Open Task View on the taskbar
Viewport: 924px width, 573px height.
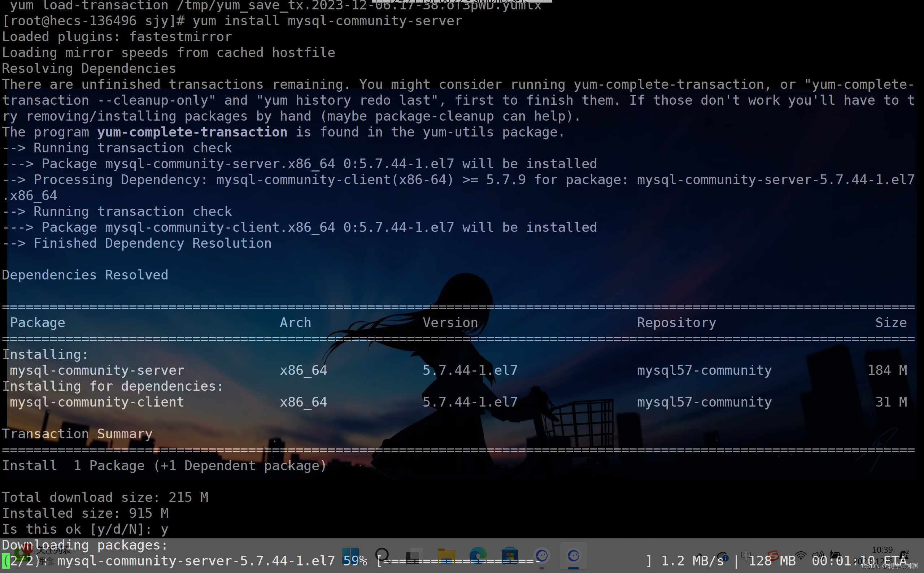click(x=414, y=556)
